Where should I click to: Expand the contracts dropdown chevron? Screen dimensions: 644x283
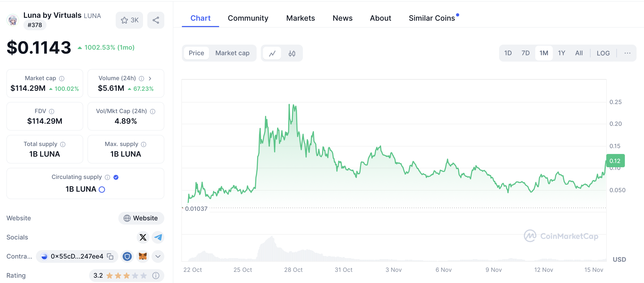point(158,256)
